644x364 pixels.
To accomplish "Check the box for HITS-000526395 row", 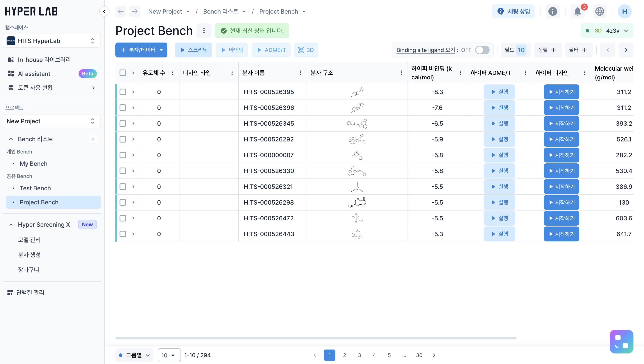I will [123, 92].
